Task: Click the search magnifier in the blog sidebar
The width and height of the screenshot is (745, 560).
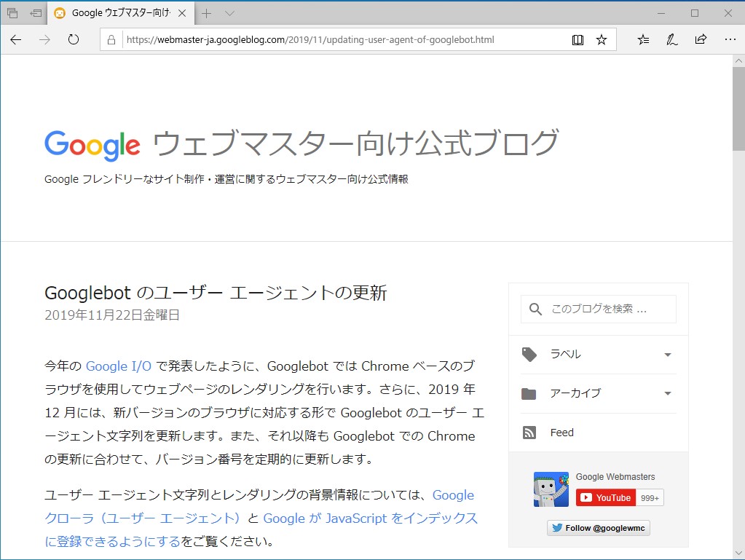Action: pyautogui.click(x=536, y=309)
